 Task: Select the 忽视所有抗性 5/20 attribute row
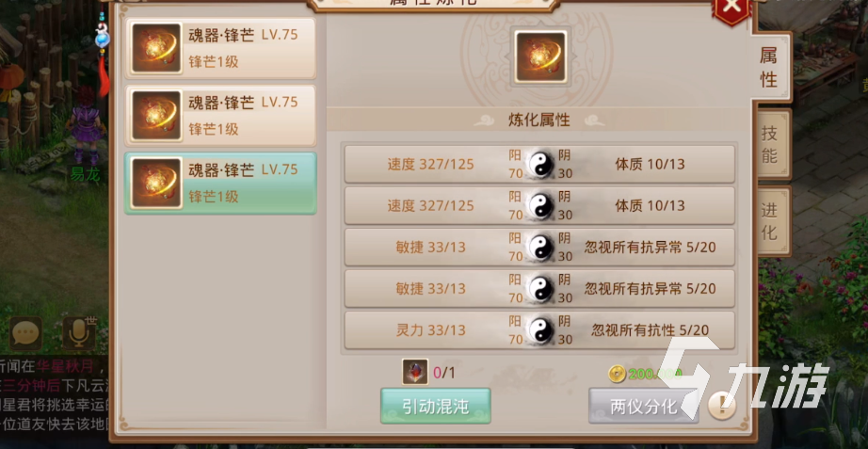(x=539, y=330)
